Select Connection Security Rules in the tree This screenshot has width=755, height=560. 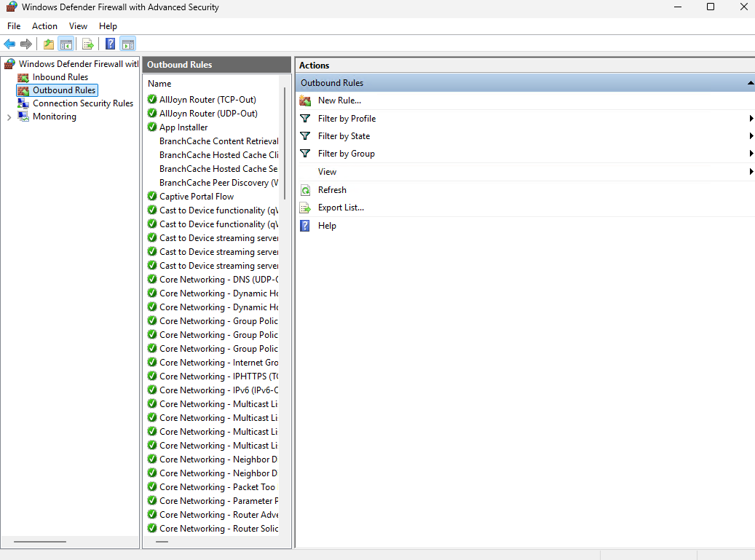pos(83,103)
